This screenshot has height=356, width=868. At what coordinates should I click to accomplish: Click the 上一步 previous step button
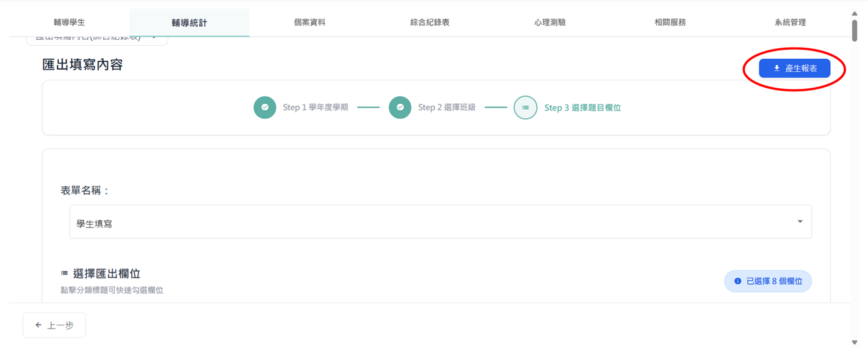pyautogui.click(x=54, y=325)
